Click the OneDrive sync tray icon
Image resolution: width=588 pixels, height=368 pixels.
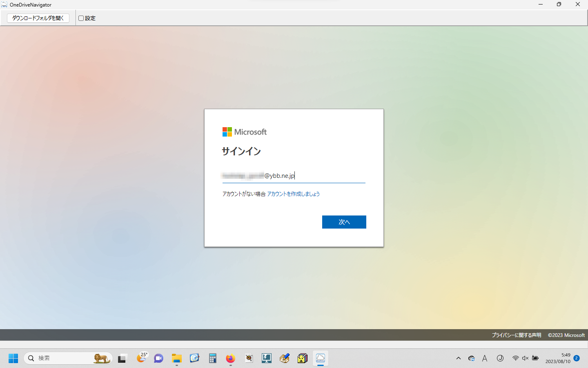[472, 359]
